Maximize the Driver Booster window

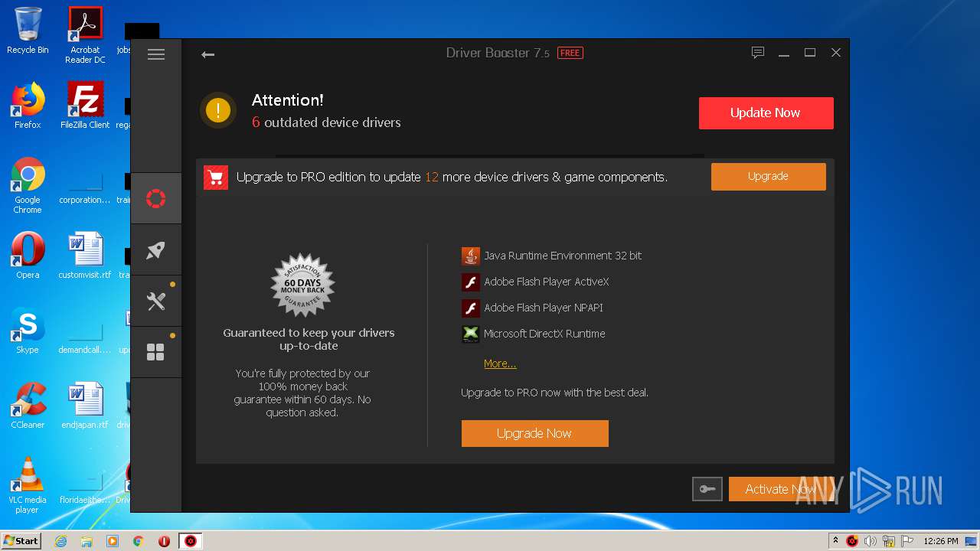coord(810,53)
